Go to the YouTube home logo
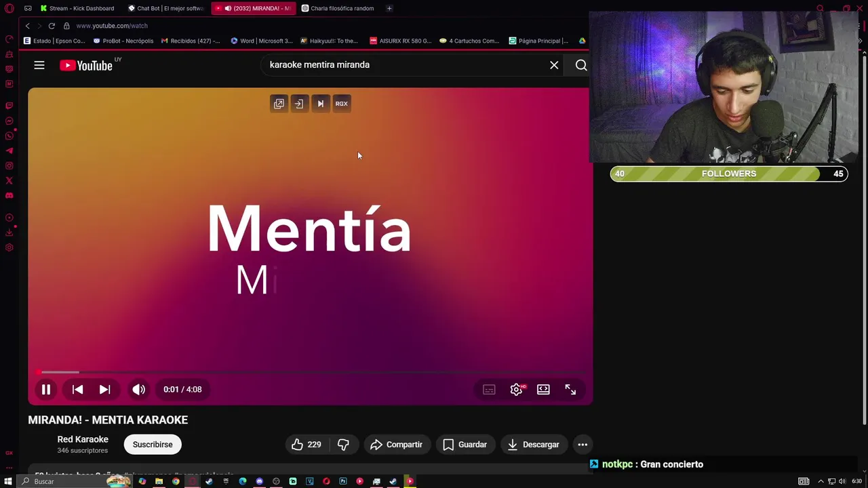This screenshot has width=868, height=488. (85, 65)
